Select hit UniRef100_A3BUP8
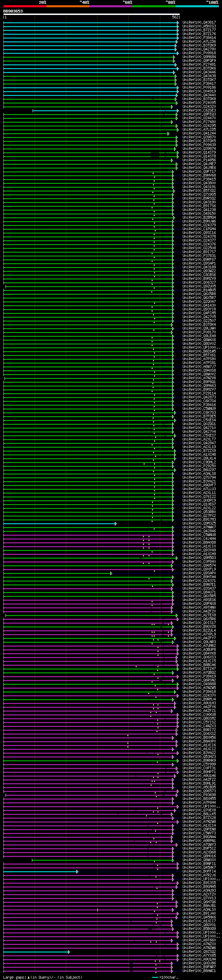The width and height of the screenshot is (222, 980). tap(199, 649)
